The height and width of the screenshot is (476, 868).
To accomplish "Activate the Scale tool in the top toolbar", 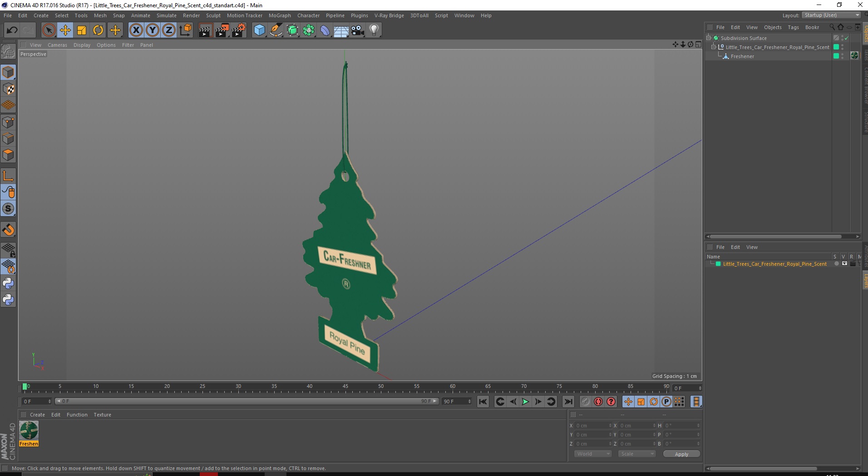I will pyautogui.click(x=82, y=30).
